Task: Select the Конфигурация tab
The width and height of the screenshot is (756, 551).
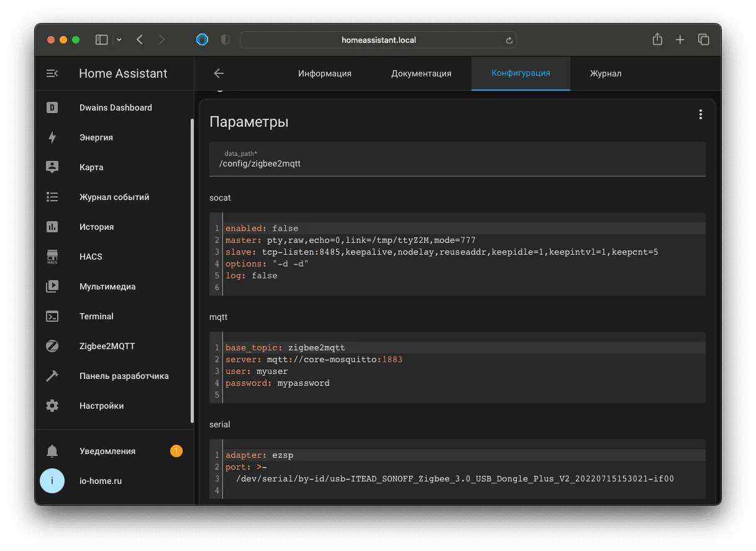Action: 521,73
